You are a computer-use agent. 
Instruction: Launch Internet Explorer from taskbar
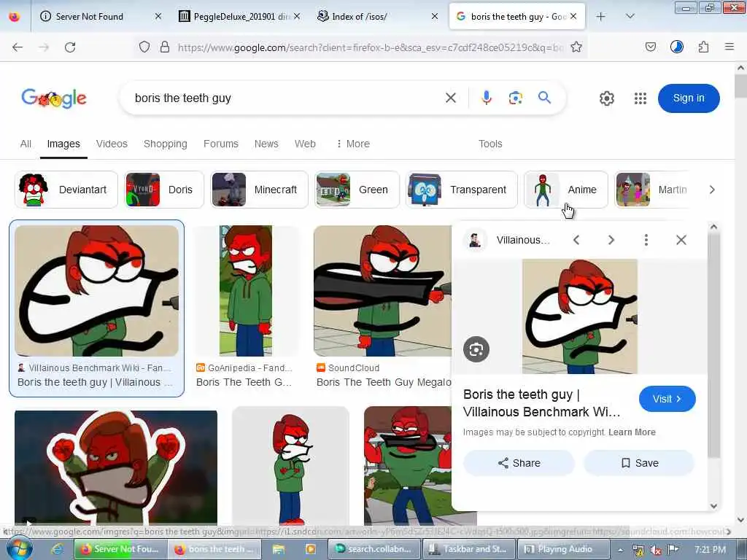(57, 549)
